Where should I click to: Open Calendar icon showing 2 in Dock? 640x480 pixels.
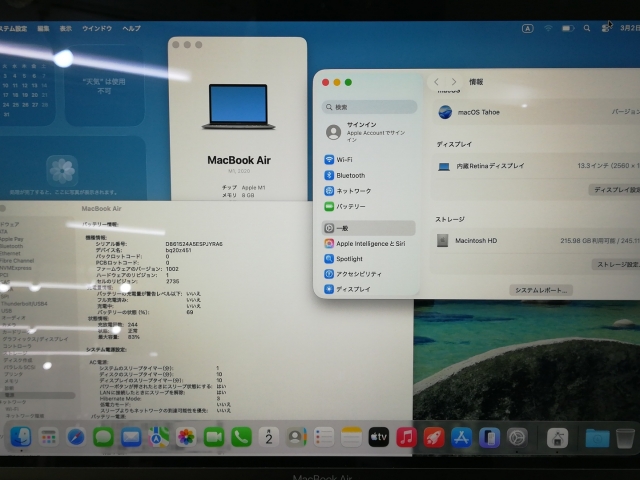coord(269,438)
